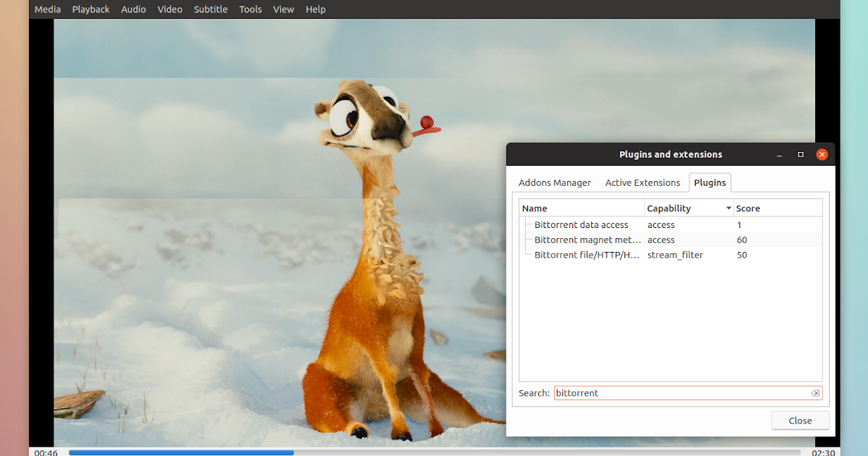
Task: Open the Playback menu
Action: [91, 9]
